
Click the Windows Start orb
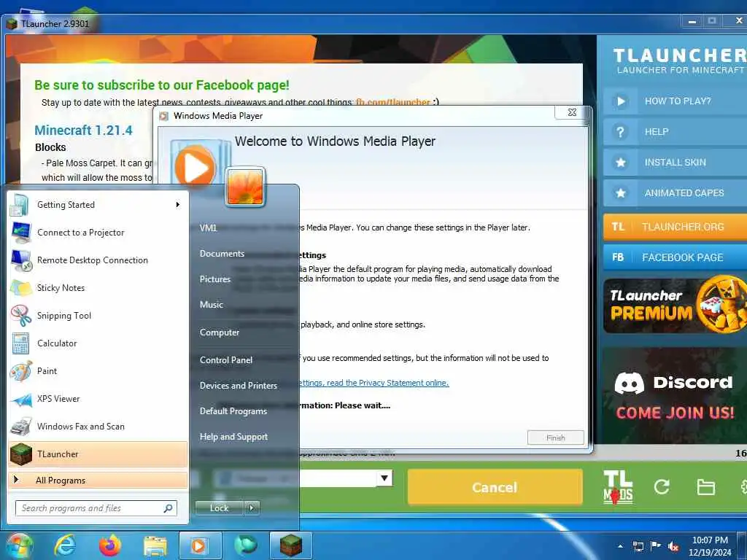click(18, 545)
